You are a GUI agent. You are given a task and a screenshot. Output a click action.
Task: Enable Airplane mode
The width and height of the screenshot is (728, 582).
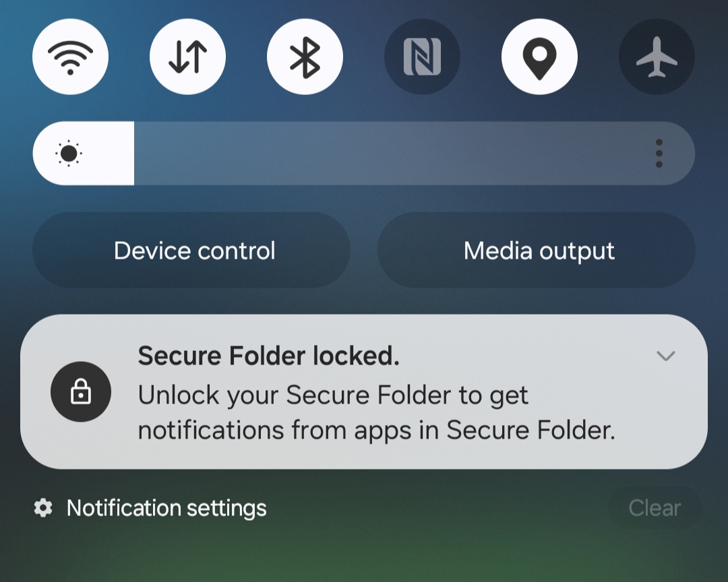point(657,57)
